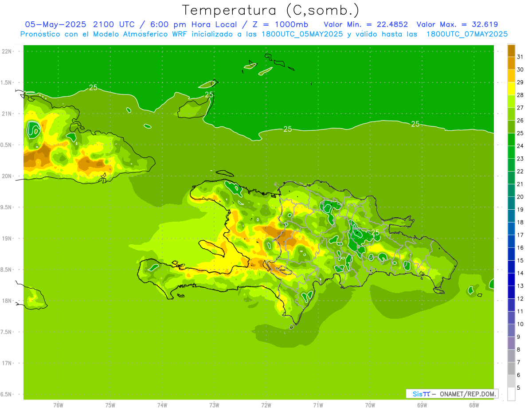Click the "70W" longitude axis label

point(370,405)
